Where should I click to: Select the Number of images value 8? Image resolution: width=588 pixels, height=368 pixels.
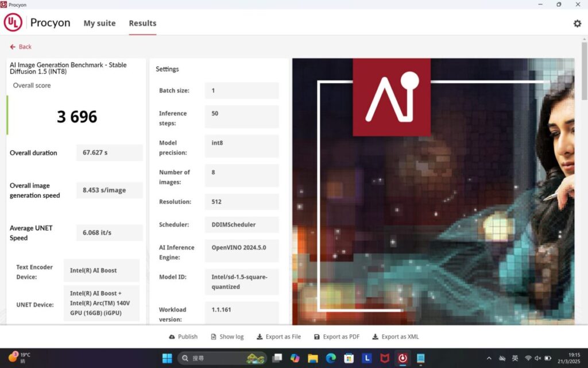(242, 175)
